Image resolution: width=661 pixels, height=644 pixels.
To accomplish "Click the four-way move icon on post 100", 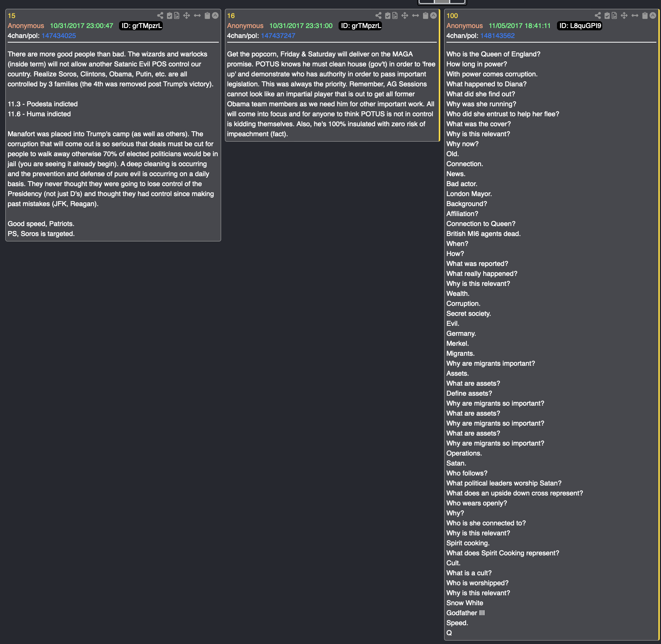I will 624,16.
